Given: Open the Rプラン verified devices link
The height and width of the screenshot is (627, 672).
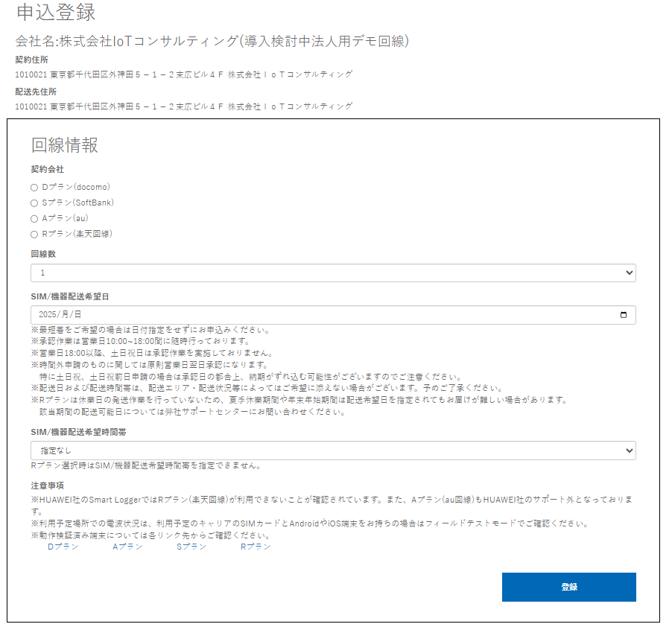Looking at the screenshot, I should coord(256,547).
